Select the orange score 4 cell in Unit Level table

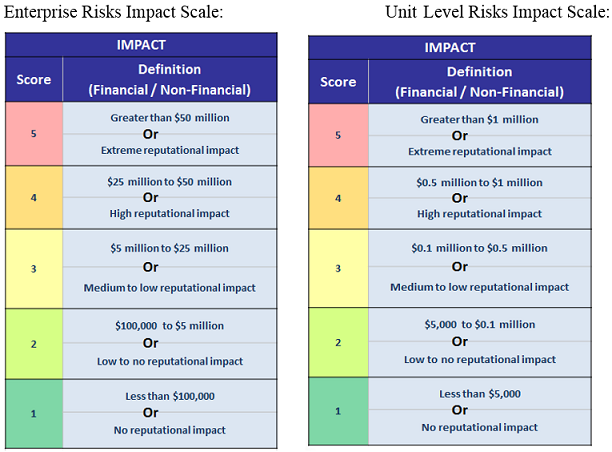click(x=338, y=198)
